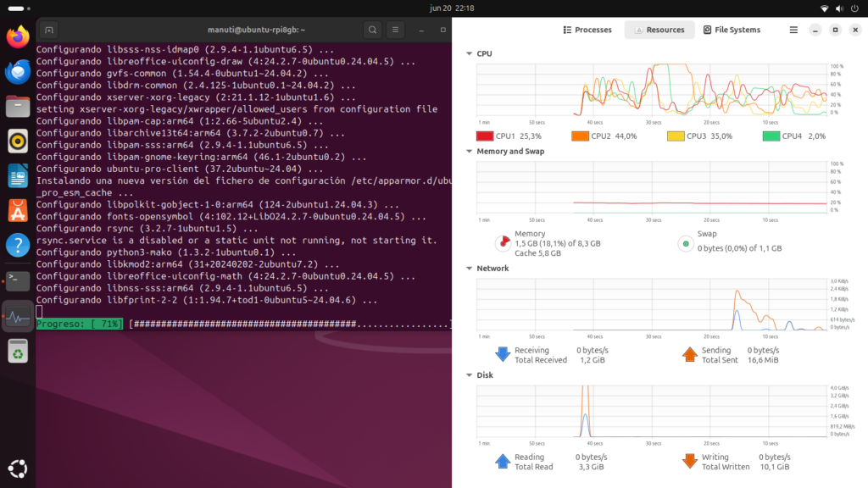Viewport: 868px width, 488px height.
Task: Open the Terminal hamburger menu
Action: coord(395,30)
